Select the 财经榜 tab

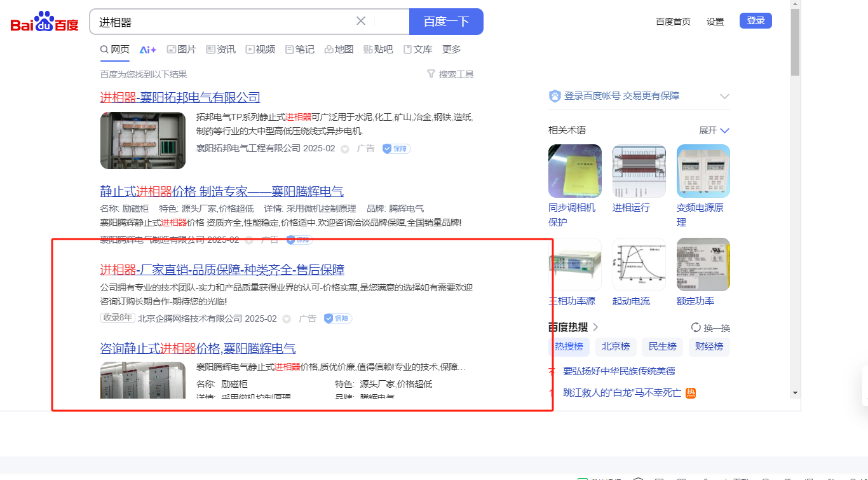[709, 346]
